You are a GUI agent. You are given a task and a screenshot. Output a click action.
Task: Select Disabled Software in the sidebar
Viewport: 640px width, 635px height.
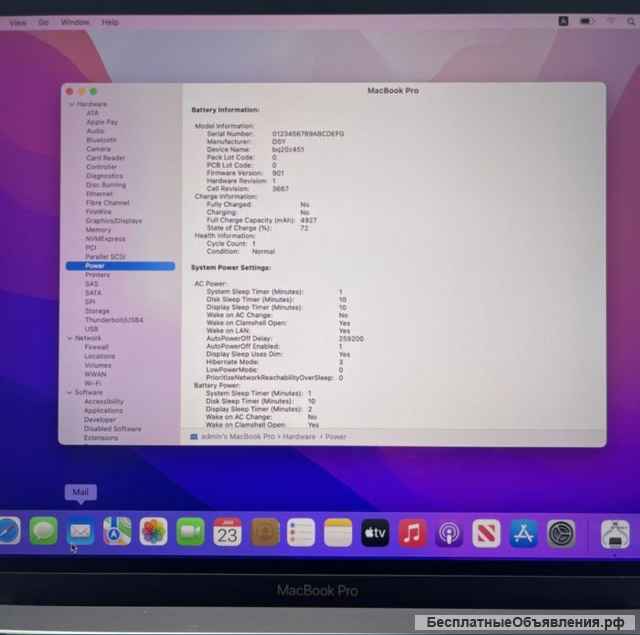click(x=113, y=429)
